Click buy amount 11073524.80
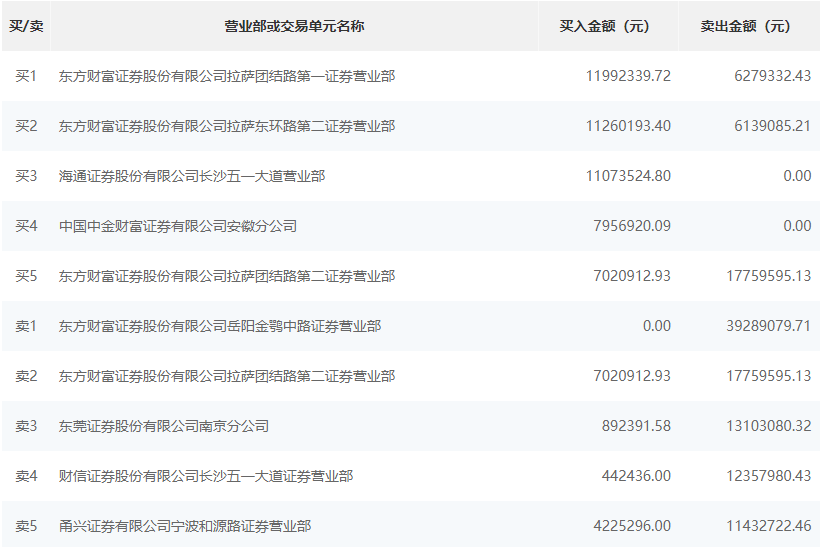This screenshot has height=547, width=823. click(628, 176)
